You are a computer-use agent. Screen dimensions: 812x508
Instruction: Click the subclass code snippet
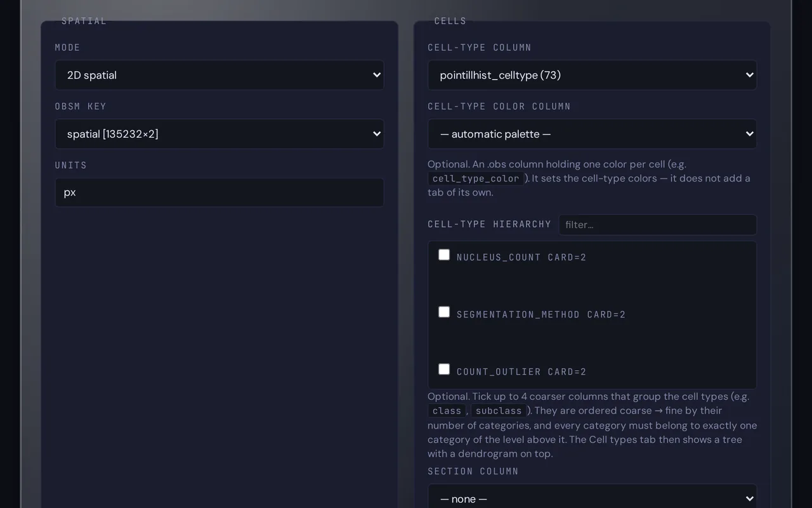tap(499, 411)
